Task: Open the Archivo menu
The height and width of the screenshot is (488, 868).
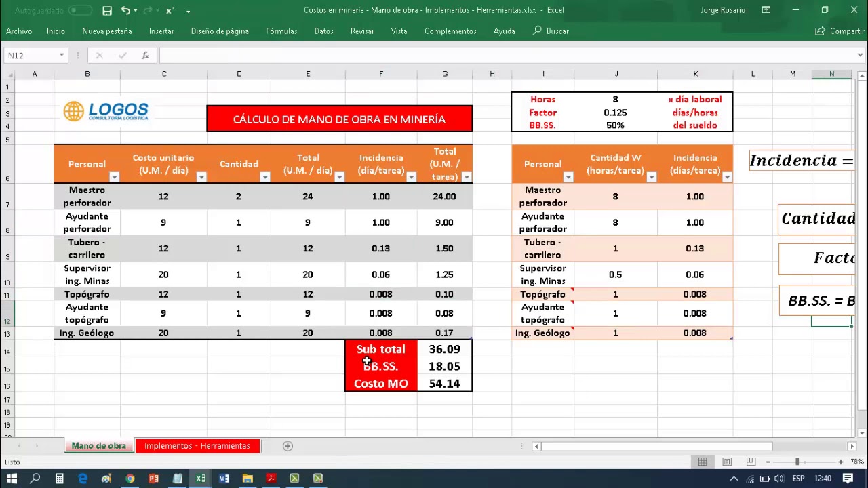Action: tap(19, 31)
